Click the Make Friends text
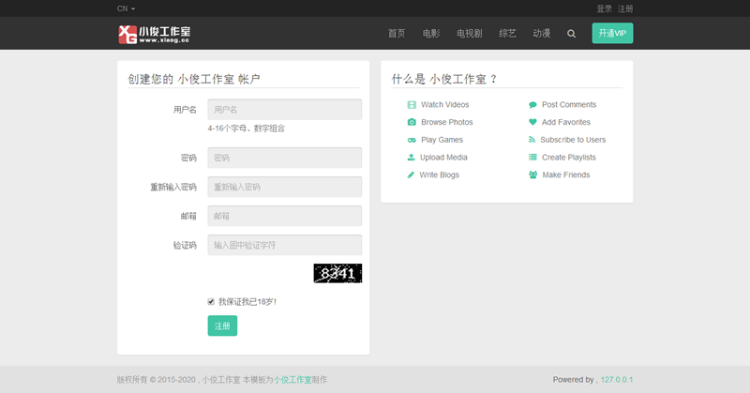750x393 pixels. [x=566, y=175]
